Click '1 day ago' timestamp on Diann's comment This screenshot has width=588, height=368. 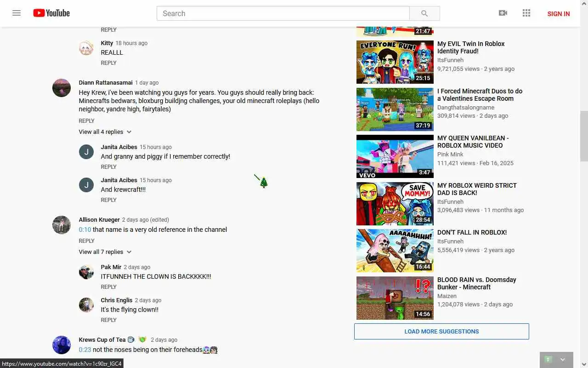pyautogui.click(x=147, y=83)
